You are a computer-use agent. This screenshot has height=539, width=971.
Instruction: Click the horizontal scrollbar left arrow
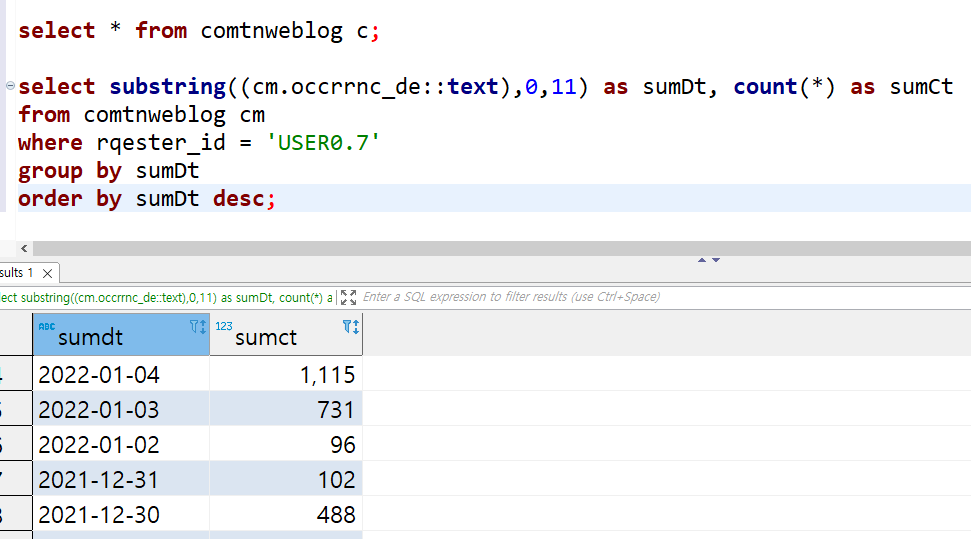tap(24, 248)
